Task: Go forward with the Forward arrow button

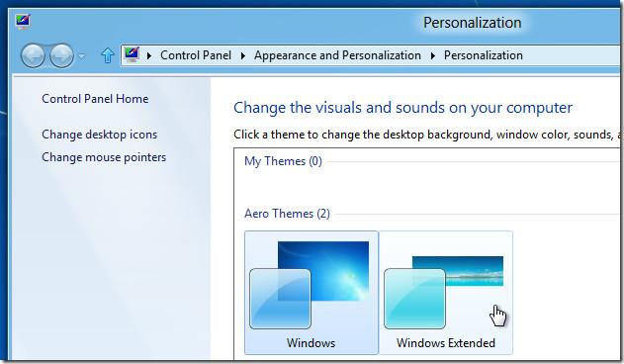Action: tap(61, 55)
